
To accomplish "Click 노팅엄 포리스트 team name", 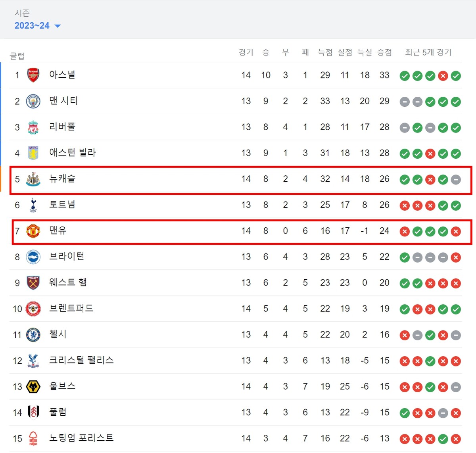I will click(x=81, y=438).
